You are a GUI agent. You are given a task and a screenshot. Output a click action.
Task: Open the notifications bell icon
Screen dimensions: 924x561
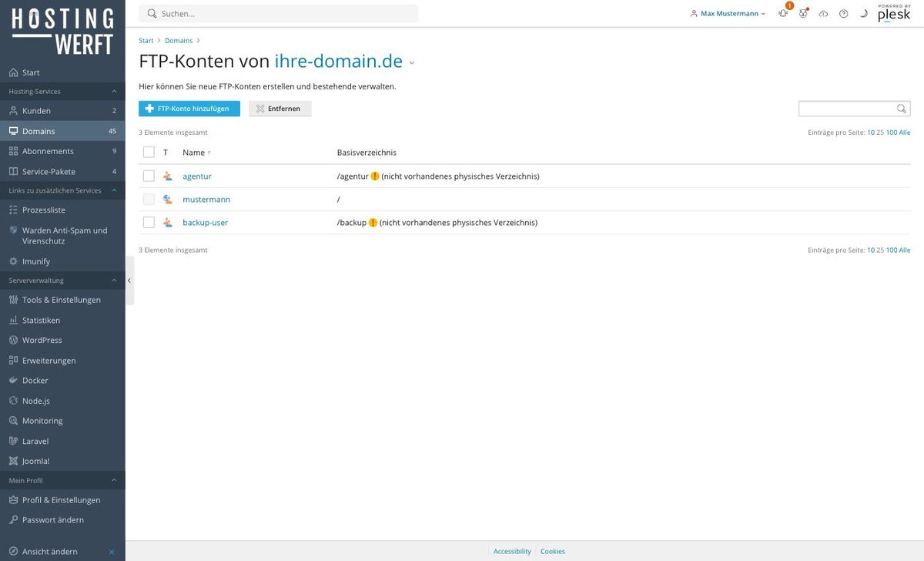(x=783, y=14)
